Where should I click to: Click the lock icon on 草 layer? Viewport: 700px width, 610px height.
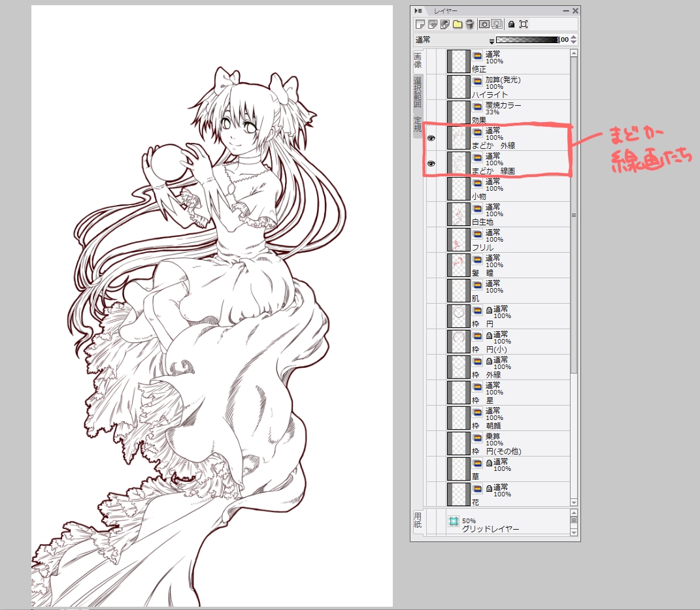click(x=489, y=463)
